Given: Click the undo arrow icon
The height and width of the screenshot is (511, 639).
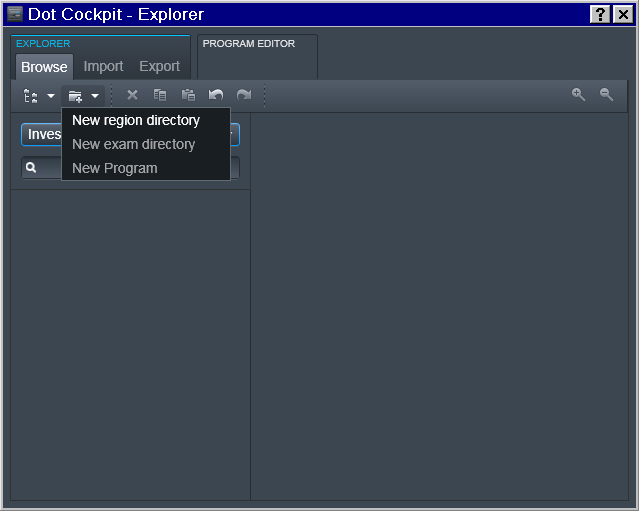Looking at the screenshot, I should [216, 95].
